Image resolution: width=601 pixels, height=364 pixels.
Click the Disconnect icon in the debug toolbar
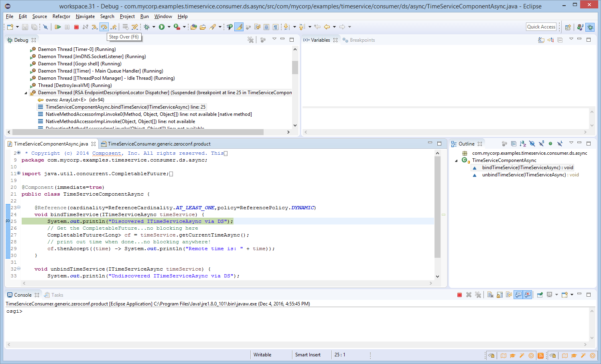85,27
